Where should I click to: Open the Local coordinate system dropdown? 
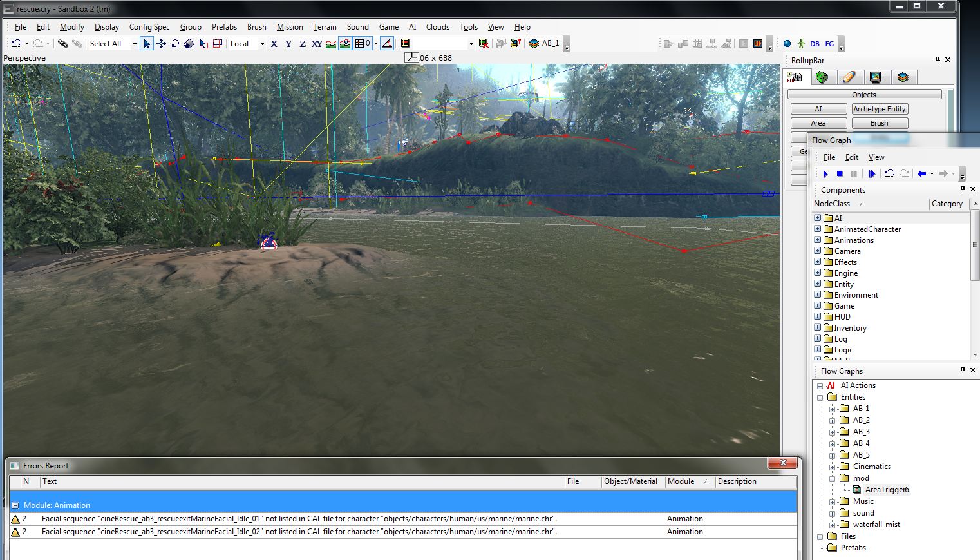click(x=262, y=44)
